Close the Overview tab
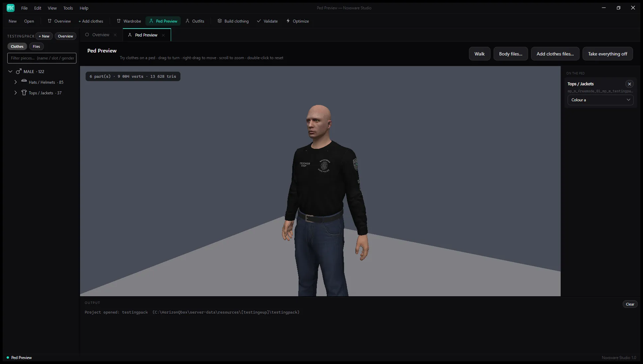This screenshot has height=364, width=643. click(x=115, y=35)
